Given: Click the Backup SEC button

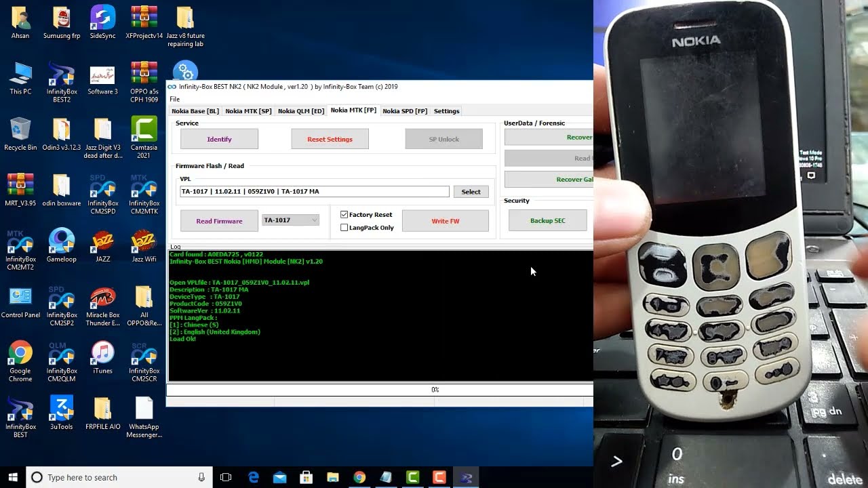Looking at the screenshot, I should coord(547,221).
